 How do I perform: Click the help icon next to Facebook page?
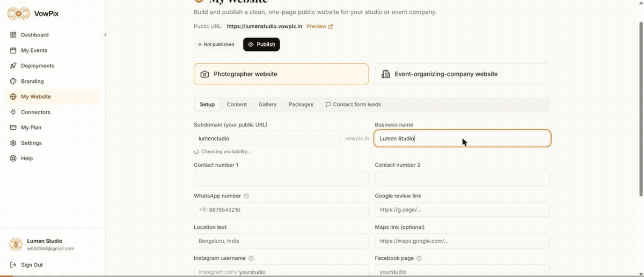tap(419, 258)
